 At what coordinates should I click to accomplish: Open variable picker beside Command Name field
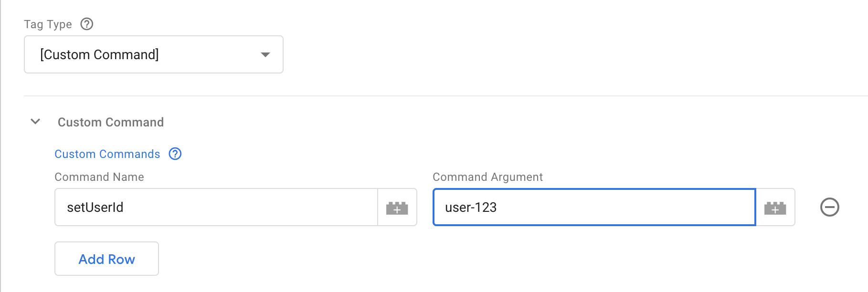pos(397,208)
